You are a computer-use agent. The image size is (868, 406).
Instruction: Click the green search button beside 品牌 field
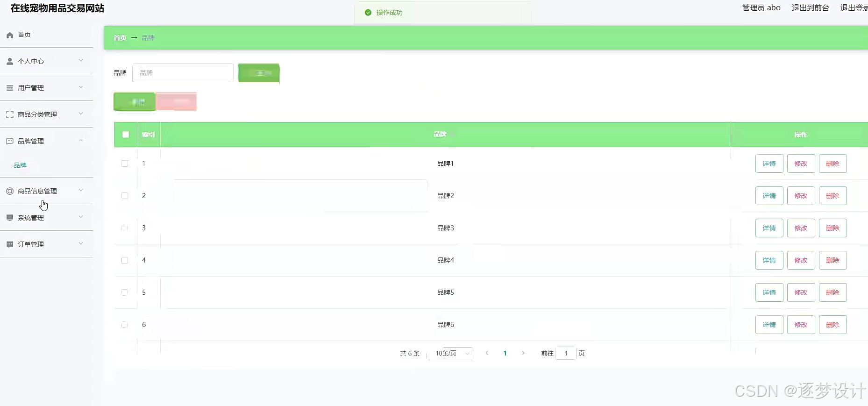(x=259, y=73)
